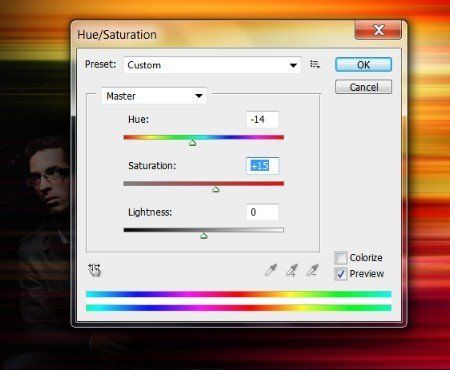This screenshot has width=450, height=370.
Task: Open the Preset dropdown showing Custom
Action: click(x=212, y=65)
